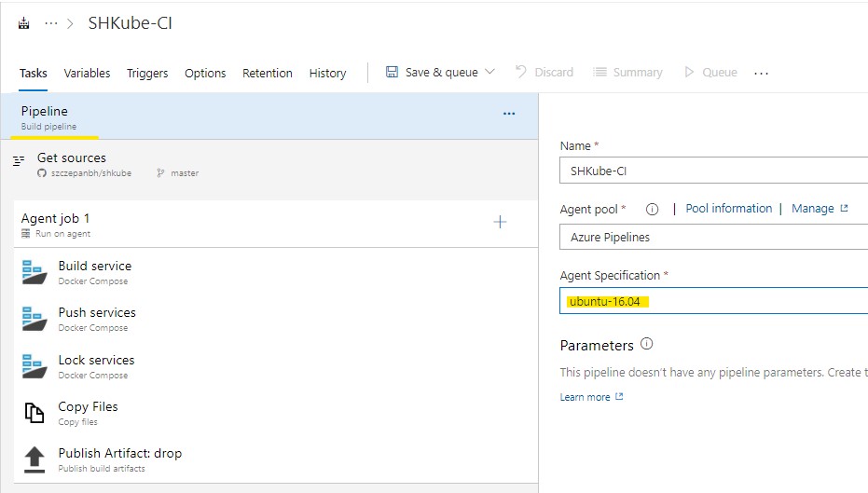Click the Queue play icon
The image size is (868, 493).
coord(689,72)
